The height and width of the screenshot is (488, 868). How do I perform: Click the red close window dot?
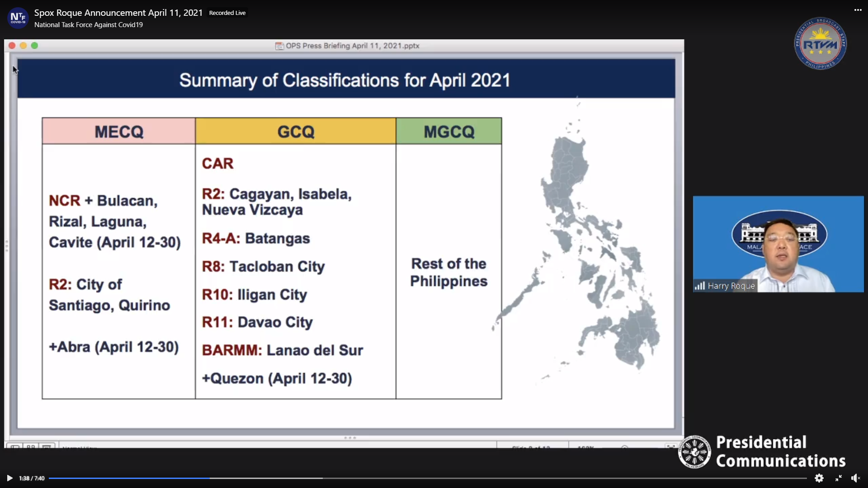click(12, 46)
